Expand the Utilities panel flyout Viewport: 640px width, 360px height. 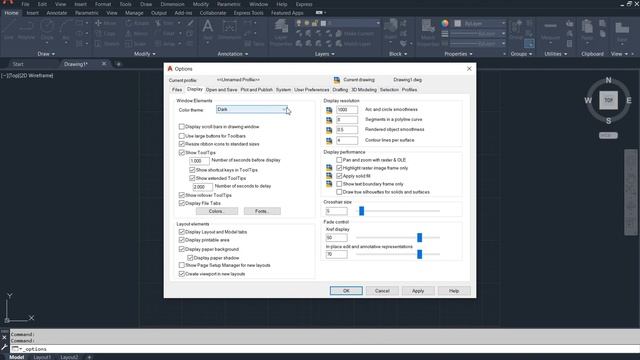556,53
